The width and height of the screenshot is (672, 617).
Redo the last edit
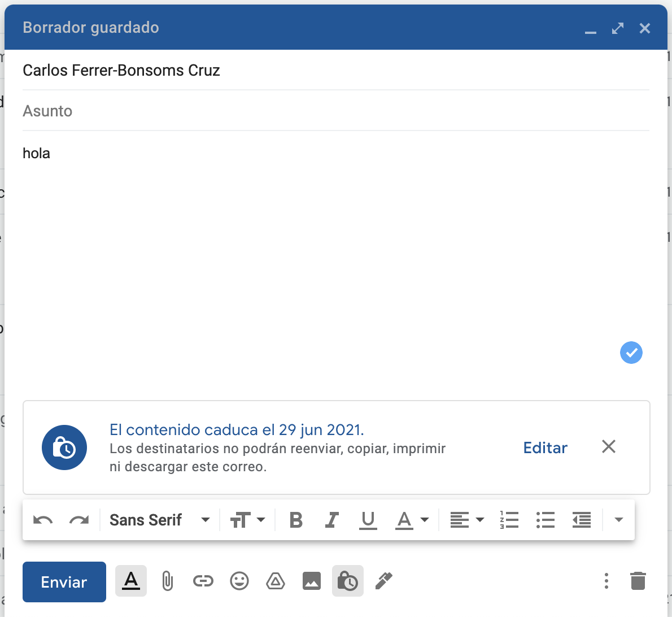point(79,520)
